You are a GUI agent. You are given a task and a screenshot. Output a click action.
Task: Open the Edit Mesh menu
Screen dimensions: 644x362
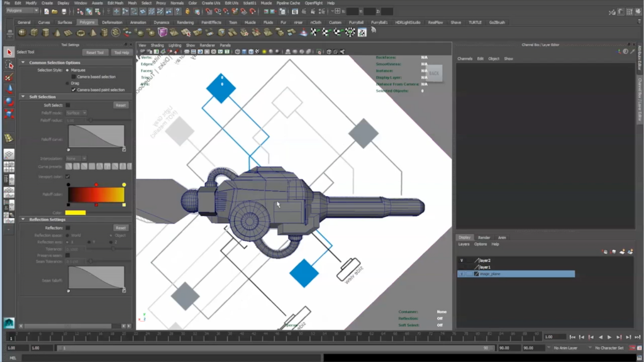pos(116,3)
